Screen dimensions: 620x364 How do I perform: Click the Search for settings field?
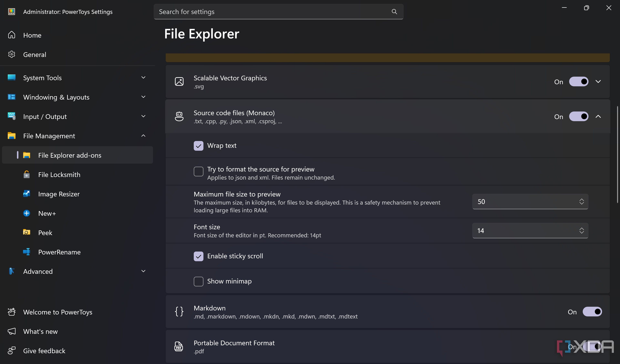[279, 12]
